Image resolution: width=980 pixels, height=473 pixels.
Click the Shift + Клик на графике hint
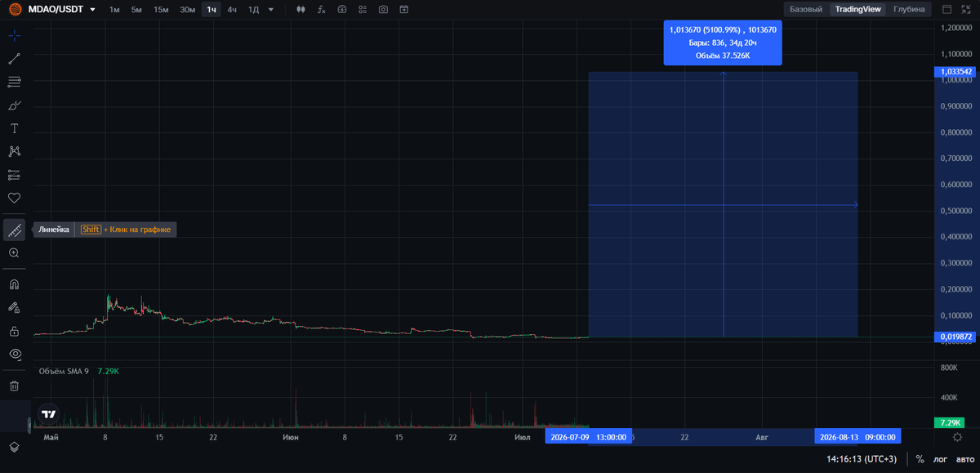126,230
